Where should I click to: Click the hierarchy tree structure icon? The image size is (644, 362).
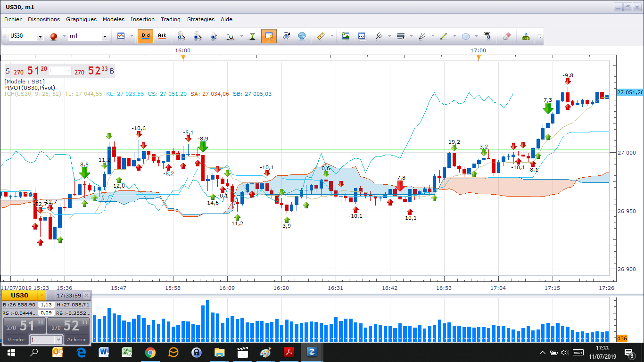click(526, 36)
